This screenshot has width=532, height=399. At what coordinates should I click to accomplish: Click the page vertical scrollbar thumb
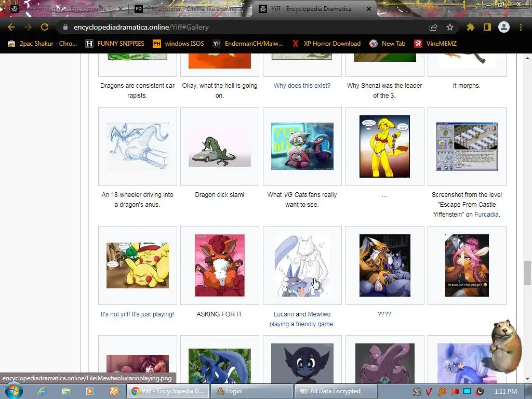(x=527, y=273)
